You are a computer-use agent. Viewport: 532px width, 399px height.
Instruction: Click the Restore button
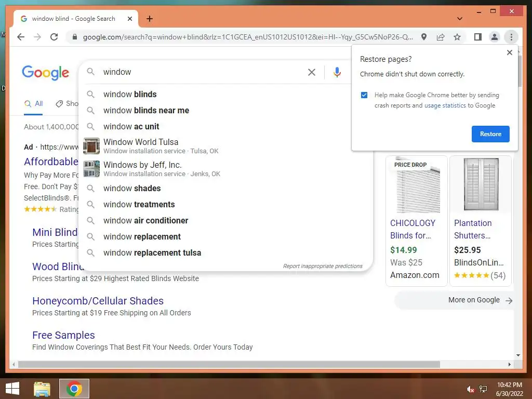(490, 134)
